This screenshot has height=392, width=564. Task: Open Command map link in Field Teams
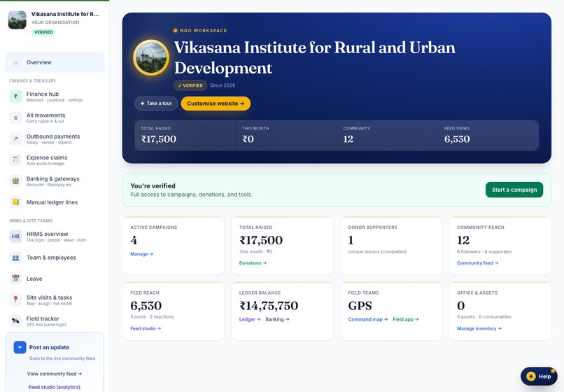click(368, 319)
